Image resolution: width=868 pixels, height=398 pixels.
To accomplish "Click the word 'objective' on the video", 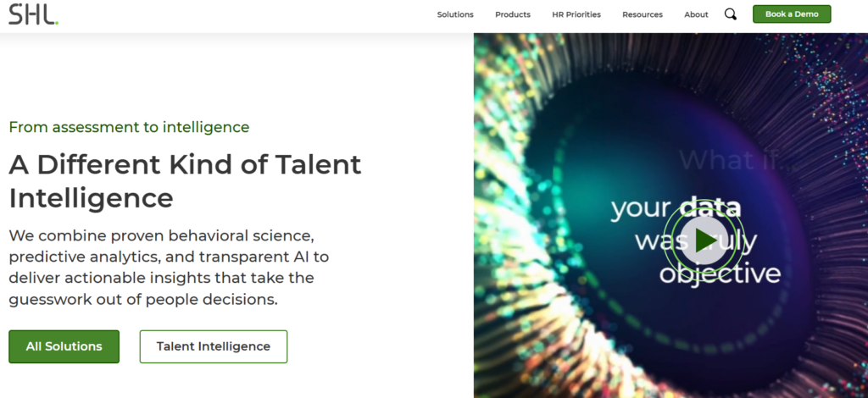I will [720, 274].
